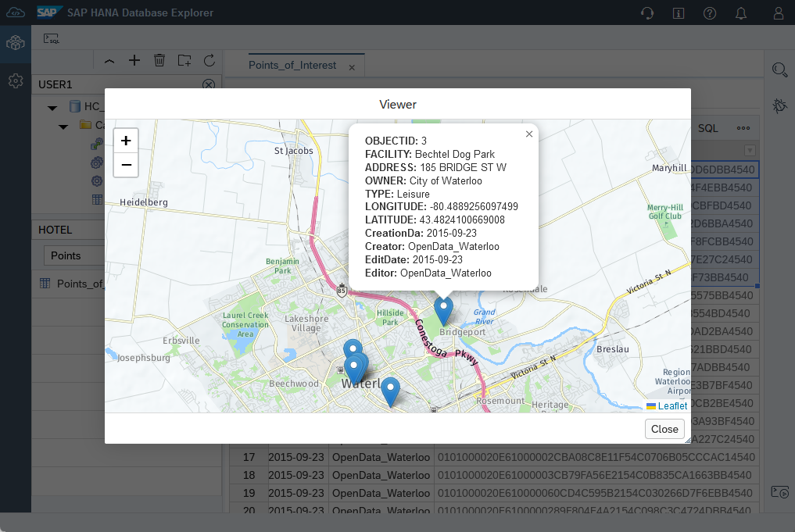This screenshot has width=795, height=532.
Task: Open the settings gear in sidebar
Action: click(x=15, y=80)
